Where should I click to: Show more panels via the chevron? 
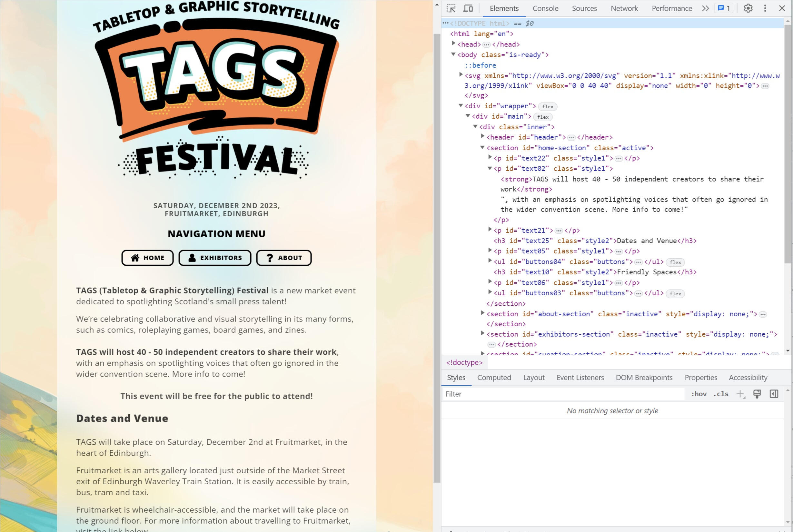click(x=705, y=8)
